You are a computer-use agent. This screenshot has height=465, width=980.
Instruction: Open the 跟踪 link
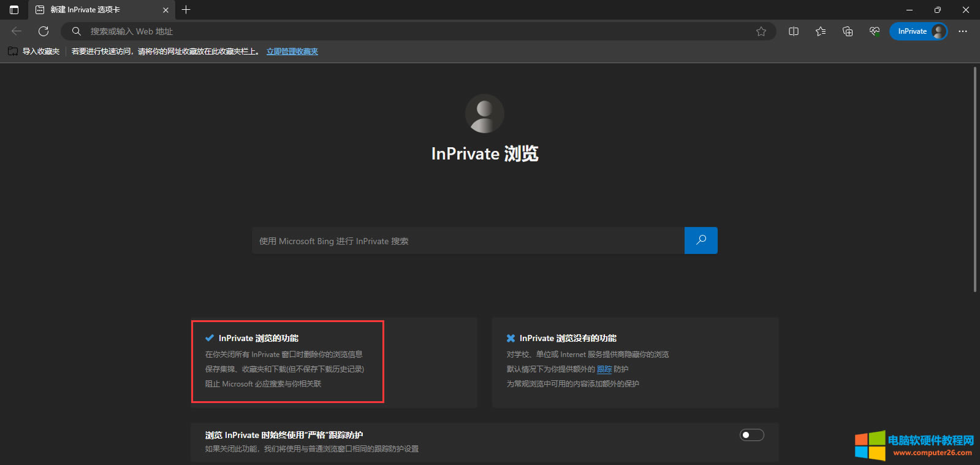[x=604, y=369]
